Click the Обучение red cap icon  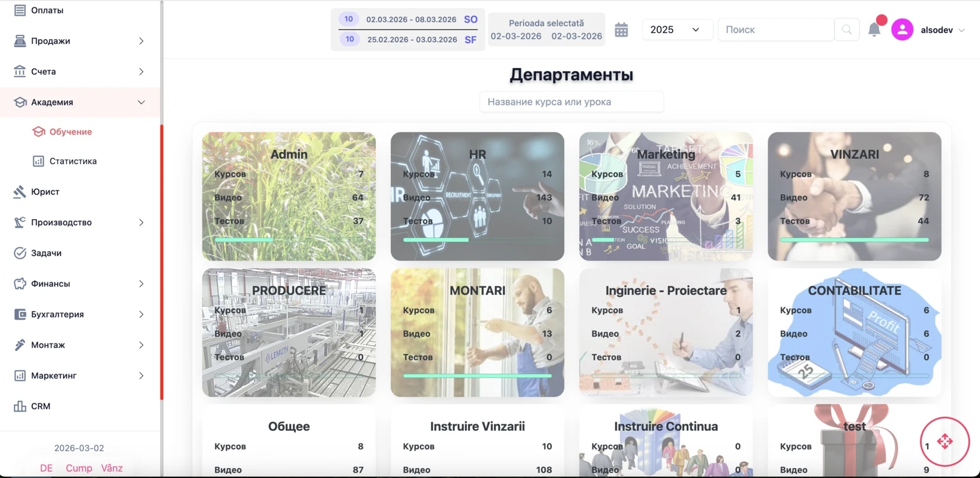pos(38,132)
